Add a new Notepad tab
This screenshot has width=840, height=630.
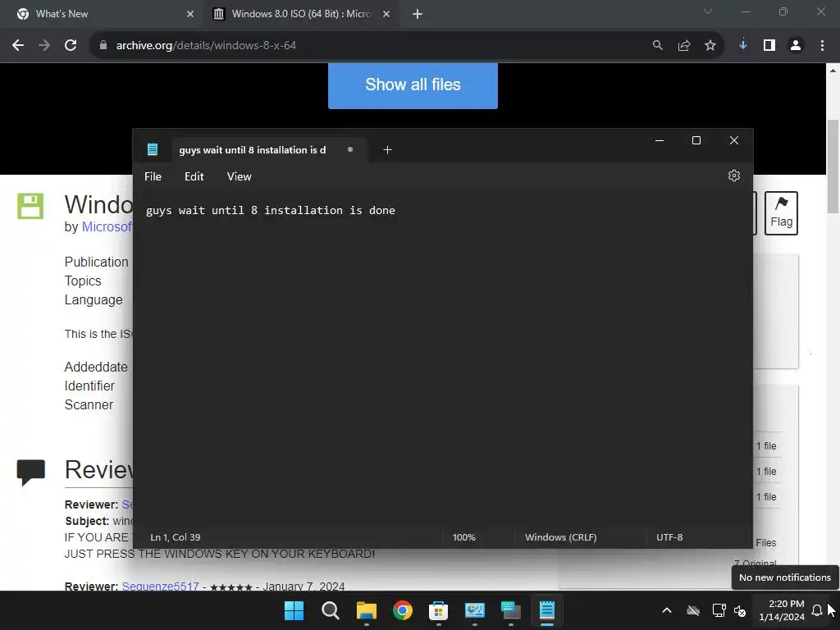point(387,150)
